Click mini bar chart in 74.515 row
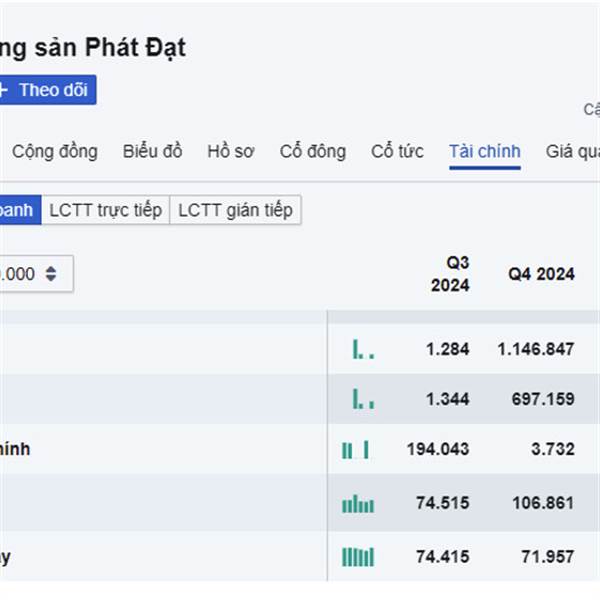This screenshot has height=600, width=600. [x=358, y=504]
